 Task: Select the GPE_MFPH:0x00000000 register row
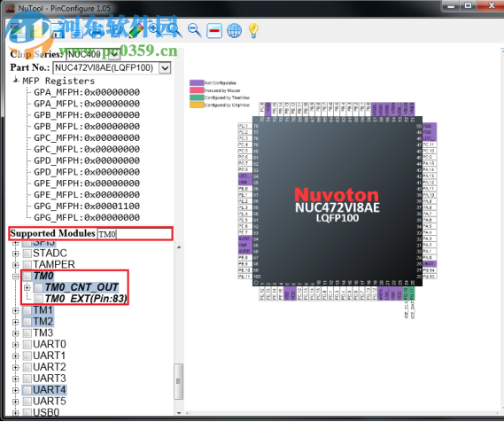[87, 184]
